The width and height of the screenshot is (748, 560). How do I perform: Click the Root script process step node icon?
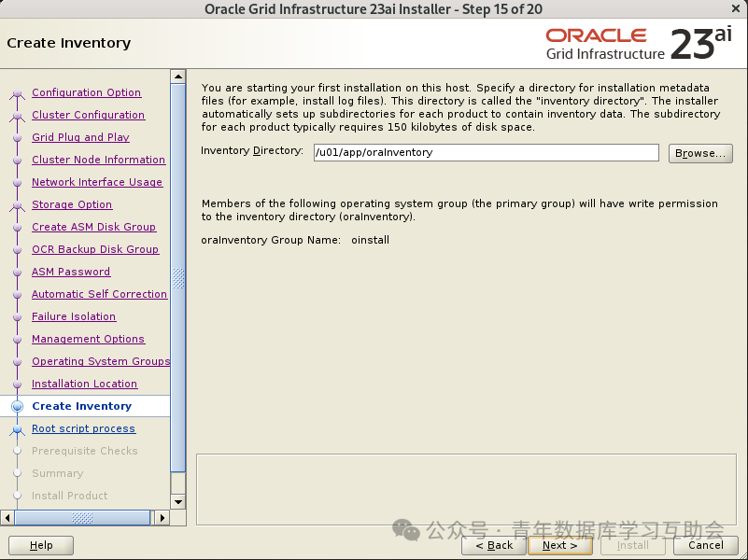click(17, 429)
